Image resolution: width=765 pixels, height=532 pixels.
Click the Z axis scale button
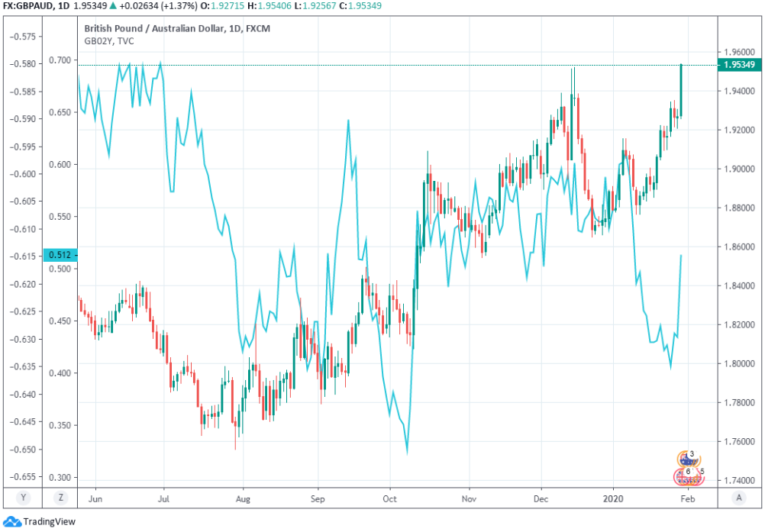60,498
